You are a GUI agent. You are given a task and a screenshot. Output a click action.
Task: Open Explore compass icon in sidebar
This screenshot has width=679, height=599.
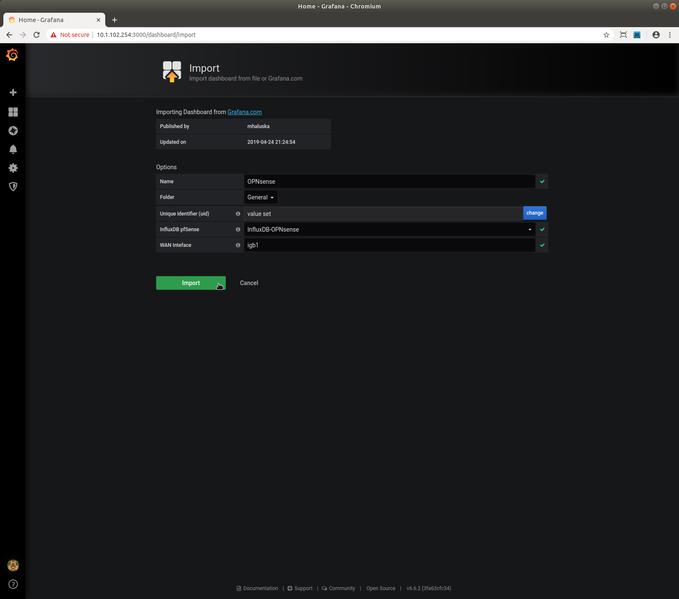(x=13, y=131)
